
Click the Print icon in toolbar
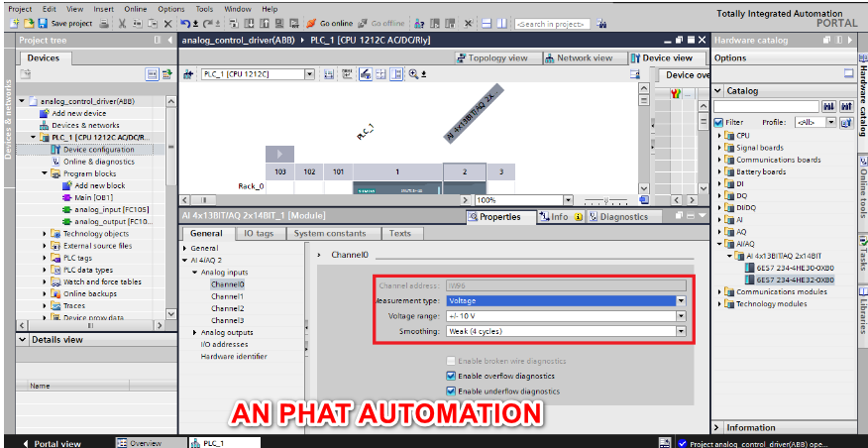(x=105, y=23)
